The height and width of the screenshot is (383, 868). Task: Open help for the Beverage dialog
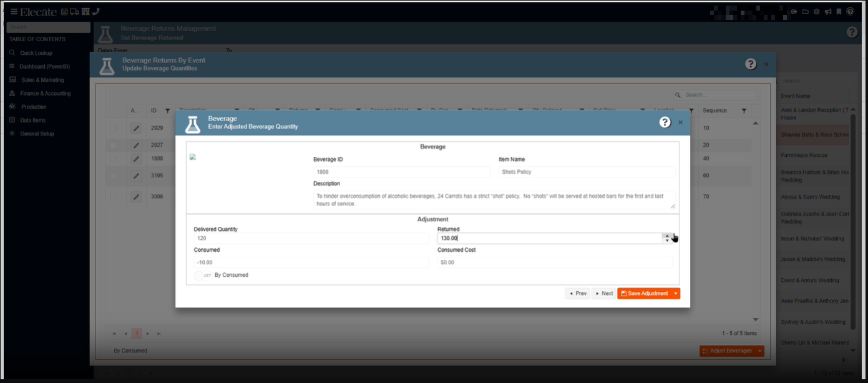tap(665, 122)
